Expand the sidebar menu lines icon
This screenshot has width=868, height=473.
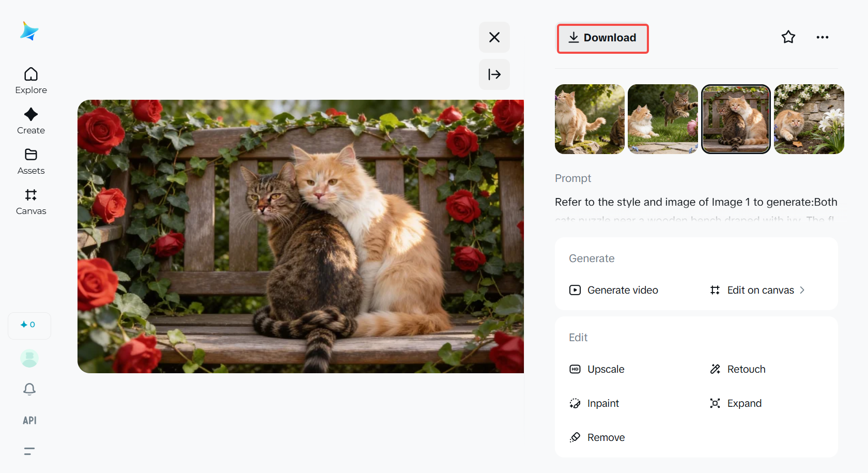[29, 451]
